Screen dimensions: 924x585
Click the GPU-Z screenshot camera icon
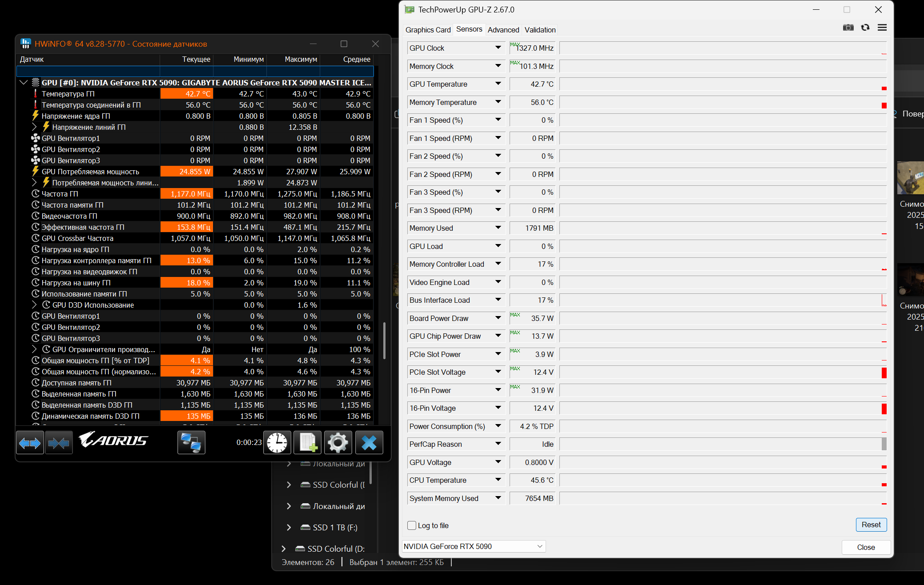848,28
